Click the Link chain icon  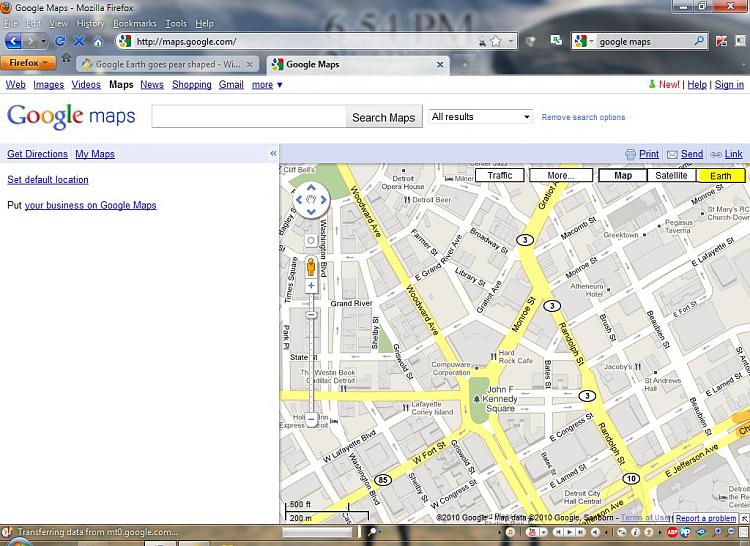(x=716, y=154)
